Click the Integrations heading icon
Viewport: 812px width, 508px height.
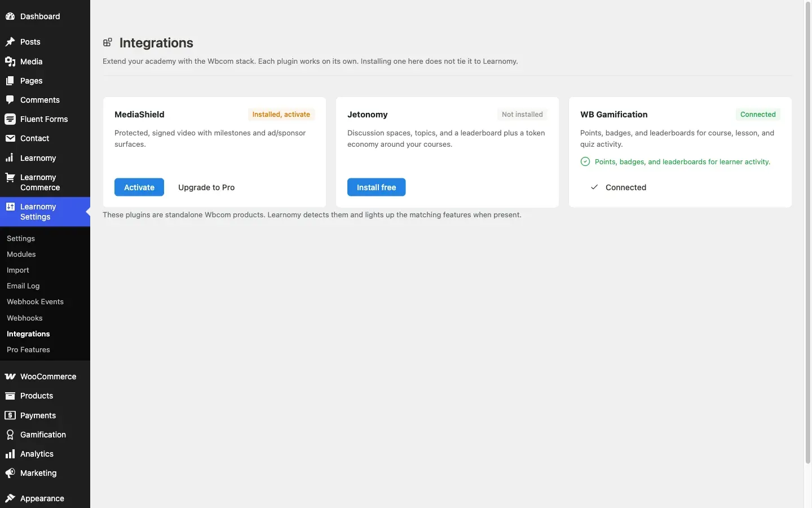108,42
